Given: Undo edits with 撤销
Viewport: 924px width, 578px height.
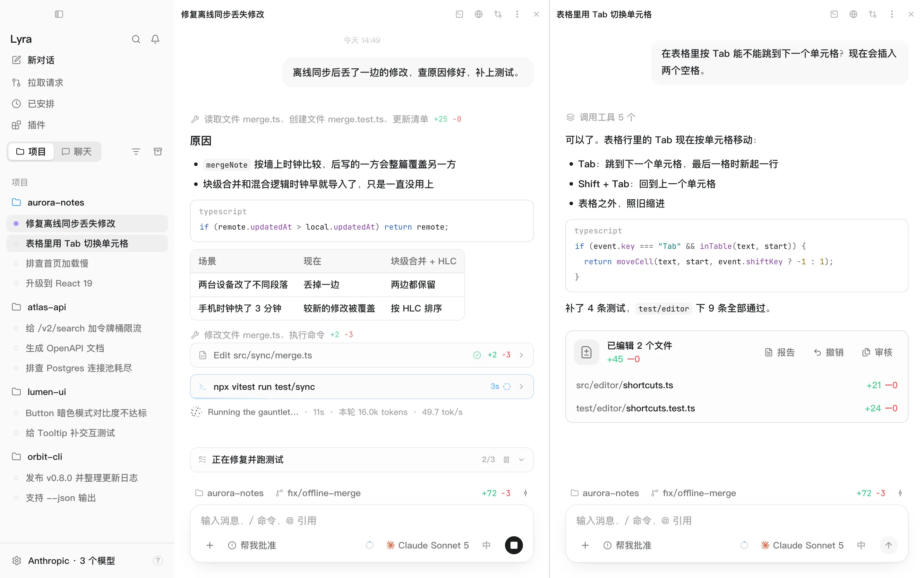Looking at the screenshot, I should [x=828, y=352].
